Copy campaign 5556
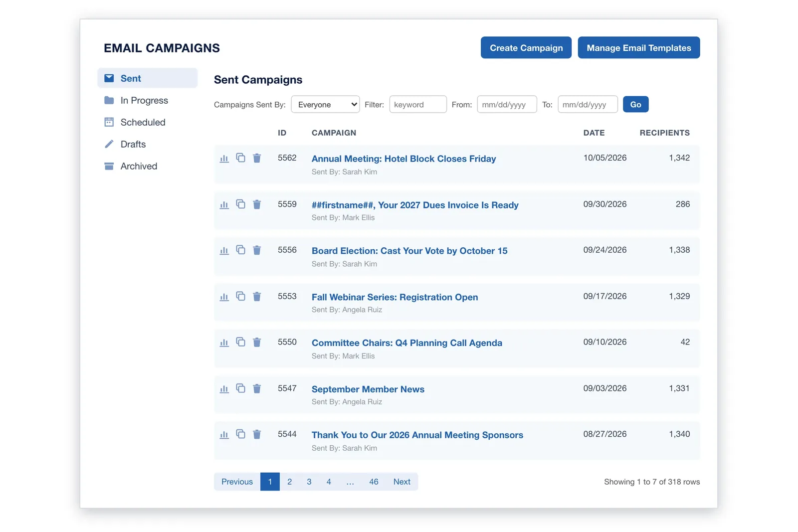This screenshot has width=798, height=532. point(240,250)
